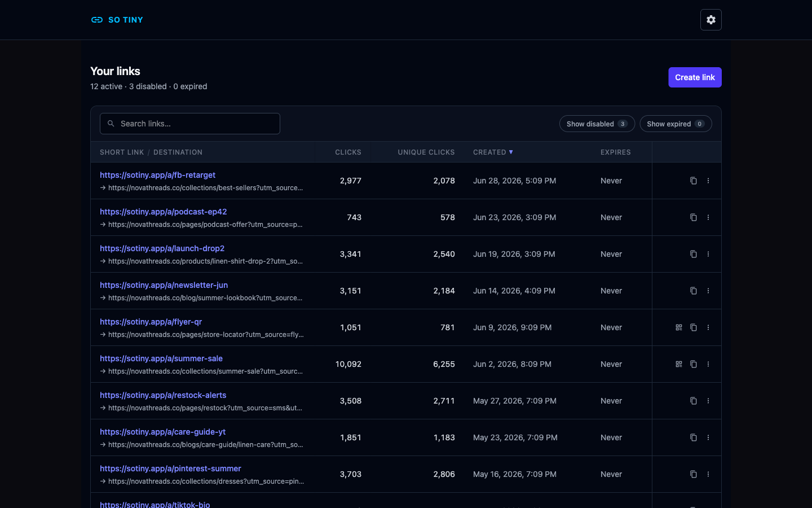
Task: Open settings via gear icon
Action: point(711,20)
